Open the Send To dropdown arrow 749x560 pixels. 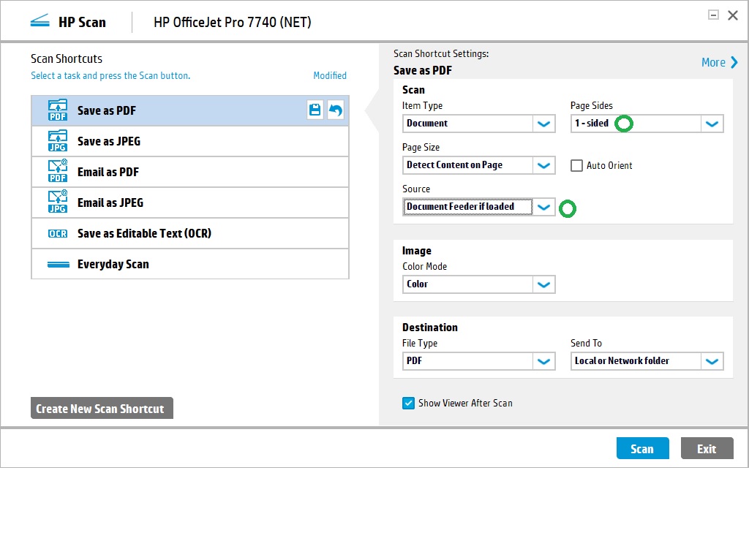(x=712, y=361)
